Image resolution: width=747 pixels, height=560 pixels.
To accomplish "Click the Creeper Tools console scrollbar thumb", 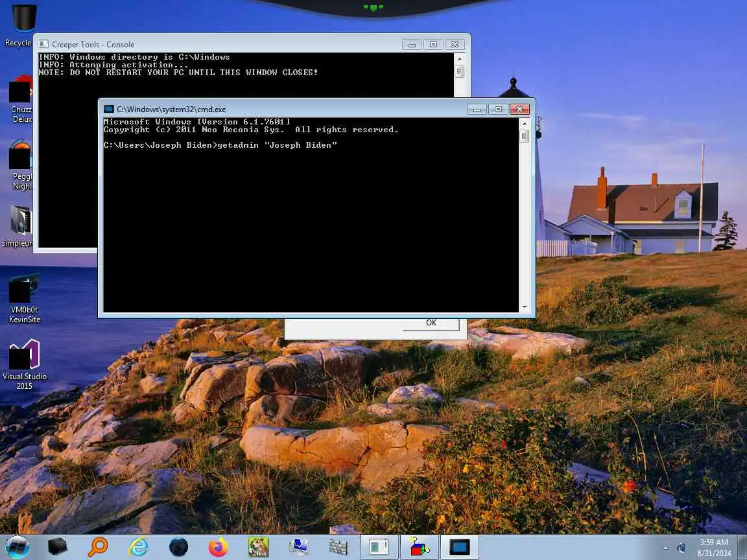I will (460, 71).
